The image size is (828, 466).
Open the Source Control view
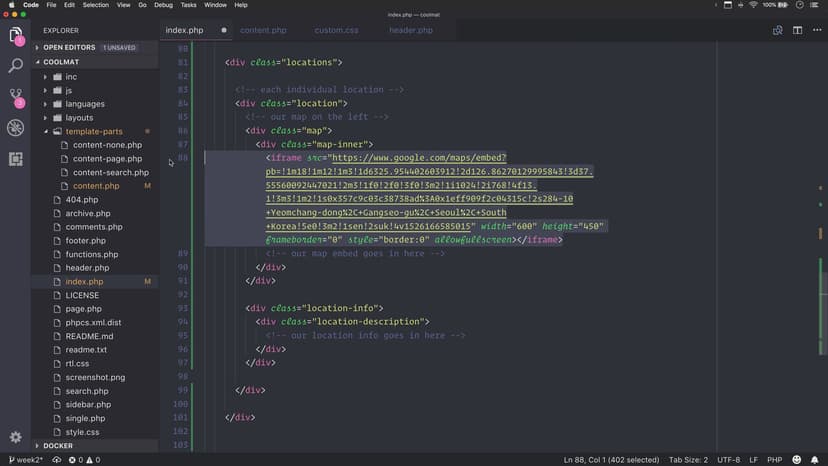pyautogui.click(x=15, y=97)
